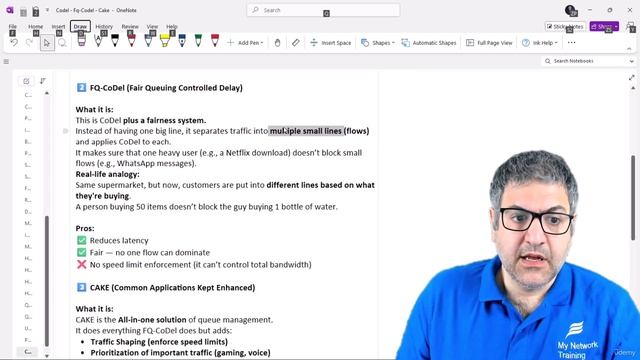This screenshot has width=640, height=360.
Task: Open the File menu
Action: pyautogui.click(x=13, y=27)
